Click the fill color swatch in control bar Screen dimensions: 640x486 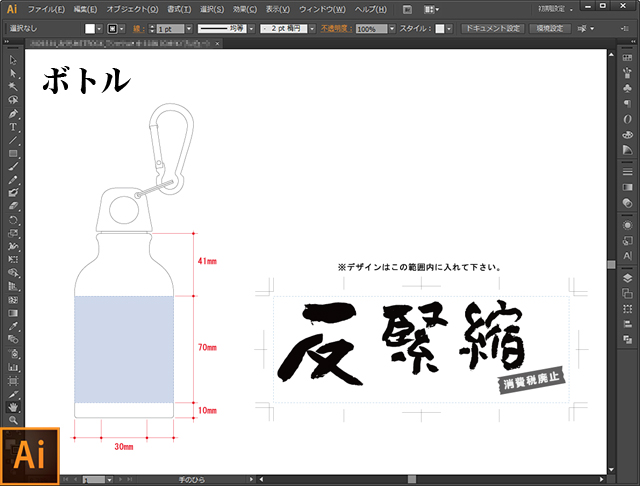89,29
